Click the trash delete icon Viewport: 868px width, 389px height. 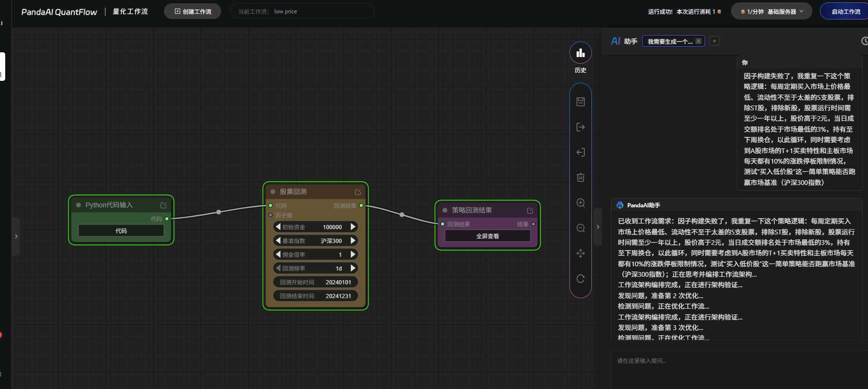580,177
